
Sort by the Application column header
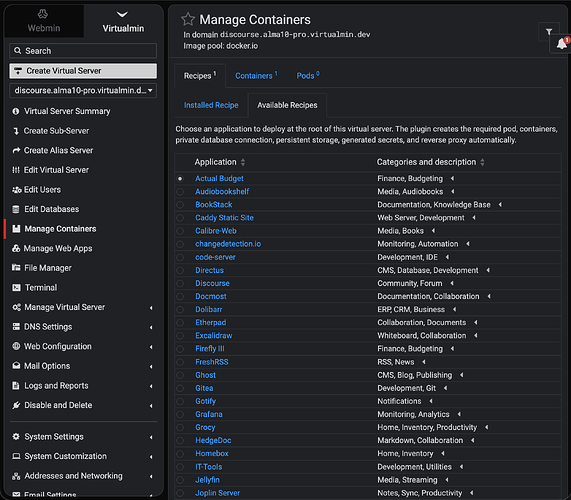[x=215, y=162]
